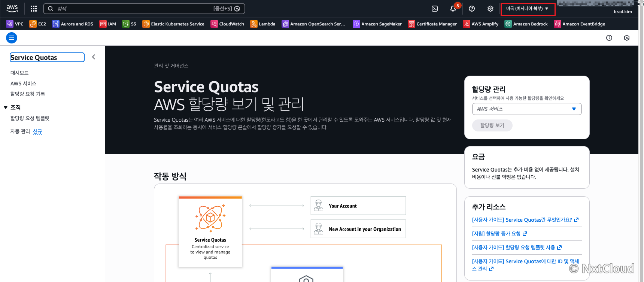Screen dimensions: 644x282
Task: Open the 할당량 요청 템플릿 사용 guide link
Action: [x=517, y=248]
